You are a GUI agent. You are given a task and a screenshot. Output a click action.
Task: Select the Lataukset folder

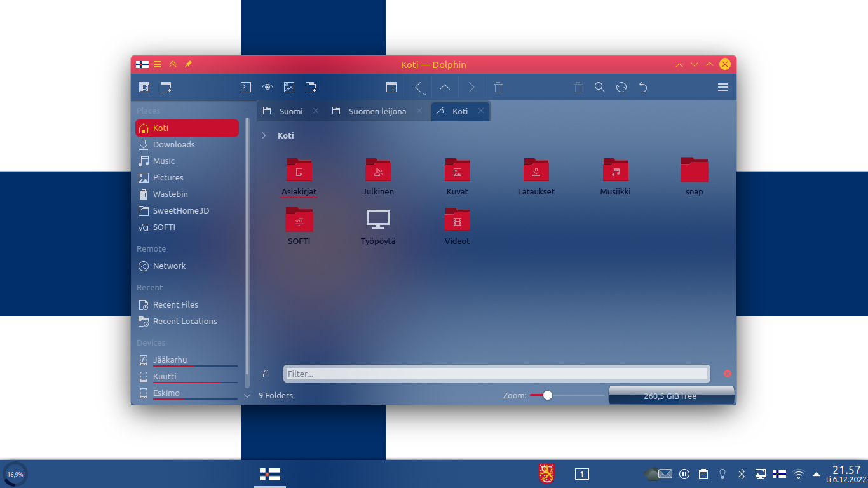click(x=536, y=177)
